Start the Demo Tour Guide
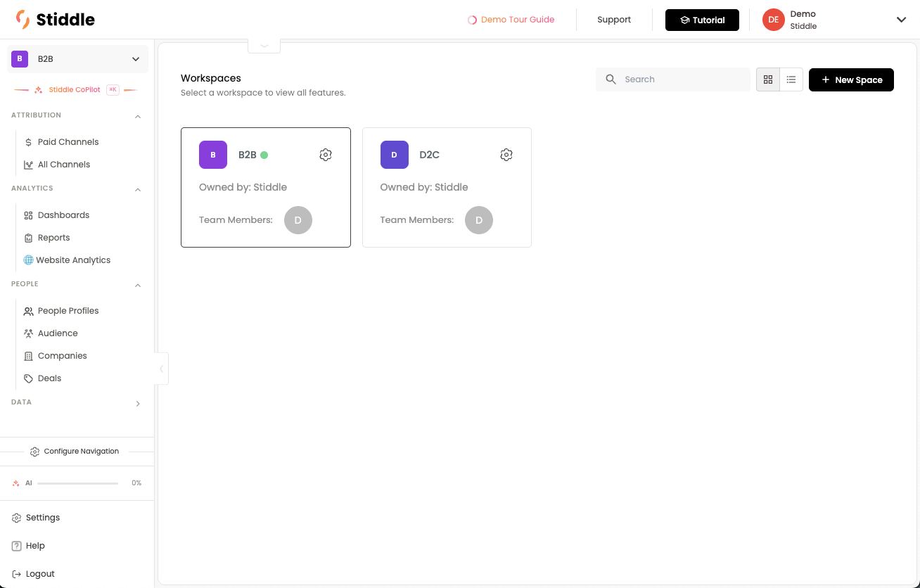Screen dimensions: 920x588 (511, 20)
